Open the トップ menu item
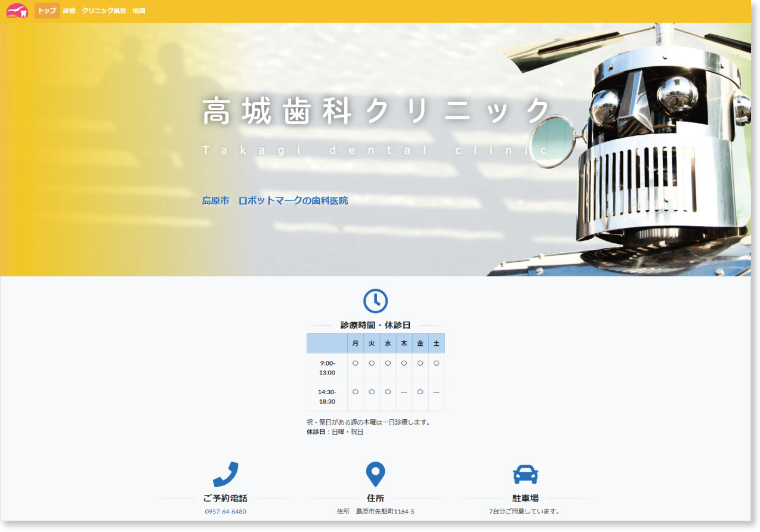Viewport: 760px width, 532px height. [x=47, y=11]
